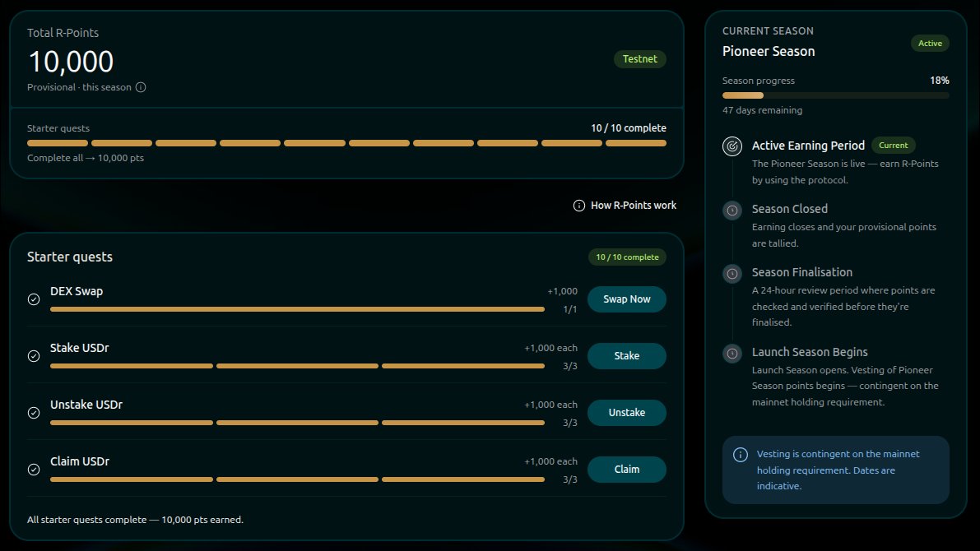Click the DEX Swap progress bar
This screenshot has width=980, height=551.
[298, 309]
